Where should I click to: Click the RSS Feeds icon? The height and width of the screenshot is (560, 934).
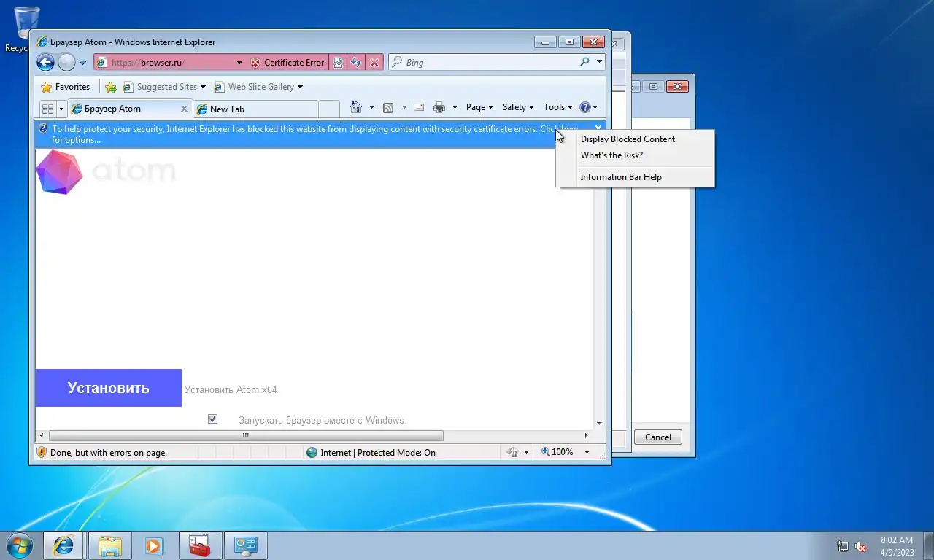coord(388,107)
